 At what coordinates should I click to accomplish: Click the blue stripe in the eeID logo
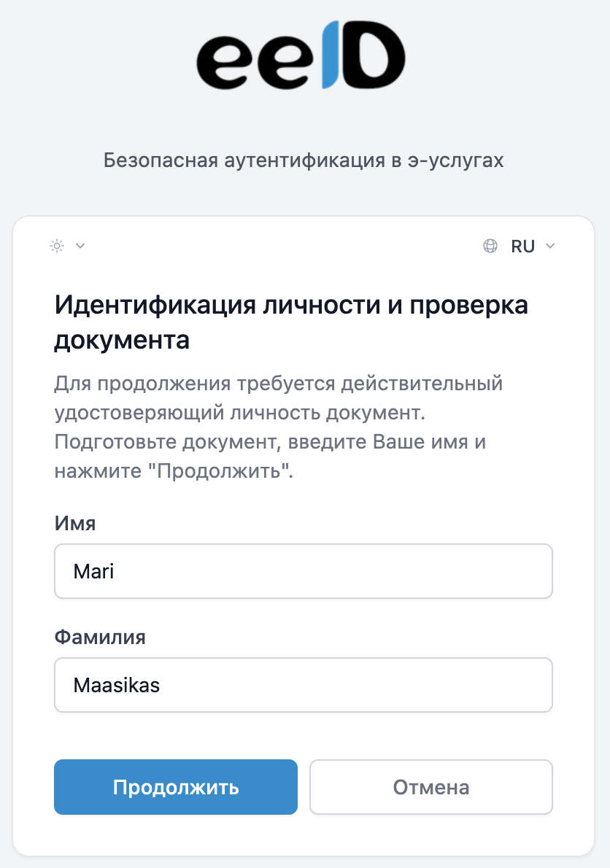point(331,56)
